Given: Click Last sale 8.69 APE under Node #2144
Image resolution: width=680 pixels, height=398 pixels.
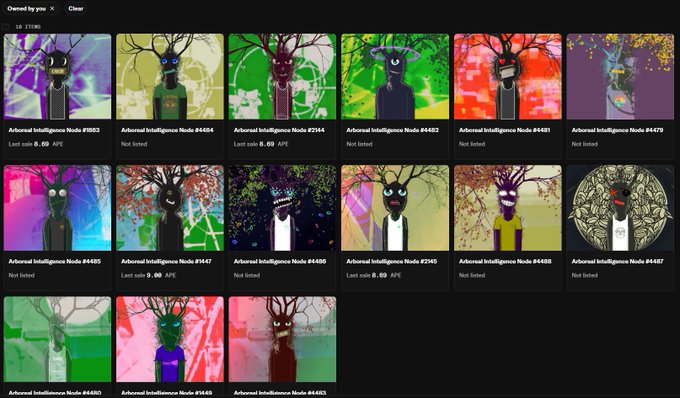Looking at the screenshot, I should point(261,144).
